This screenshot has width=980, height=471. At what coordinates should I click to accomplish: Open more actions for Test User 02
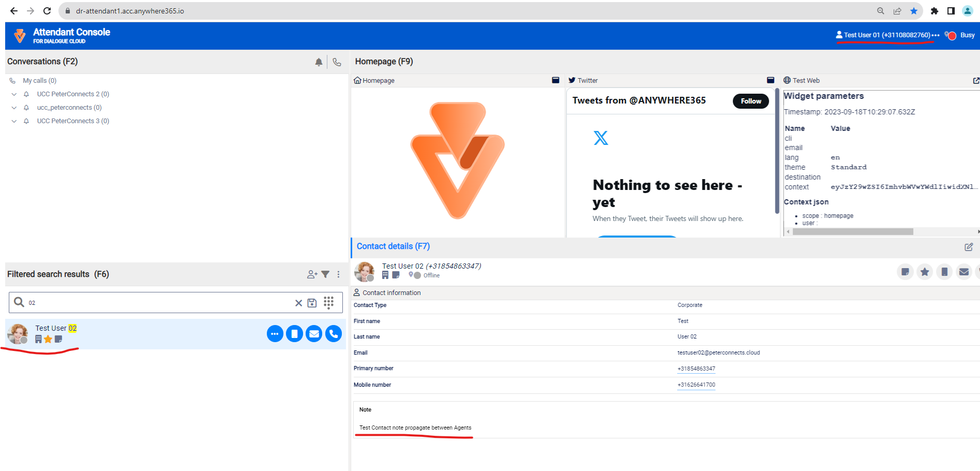[x=275, y=334]
